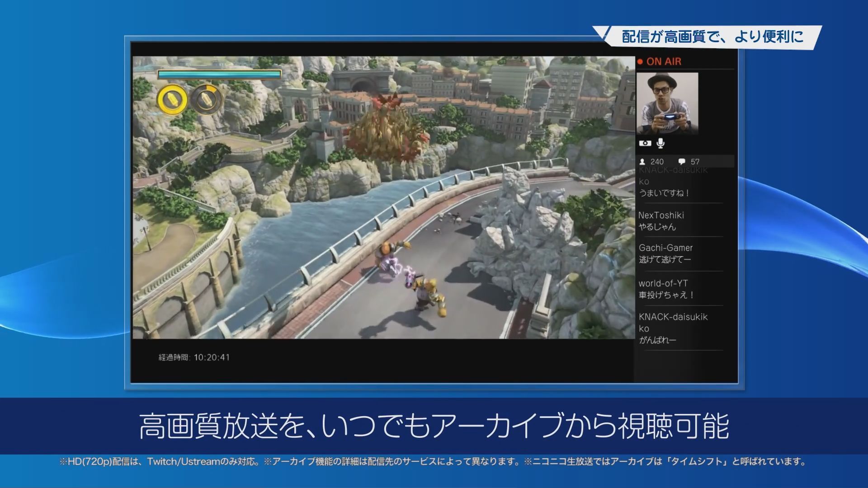Click the red ON AIR indicator dot
The width and height of the screenshot is (868, 488).
(x=640, y=61)
